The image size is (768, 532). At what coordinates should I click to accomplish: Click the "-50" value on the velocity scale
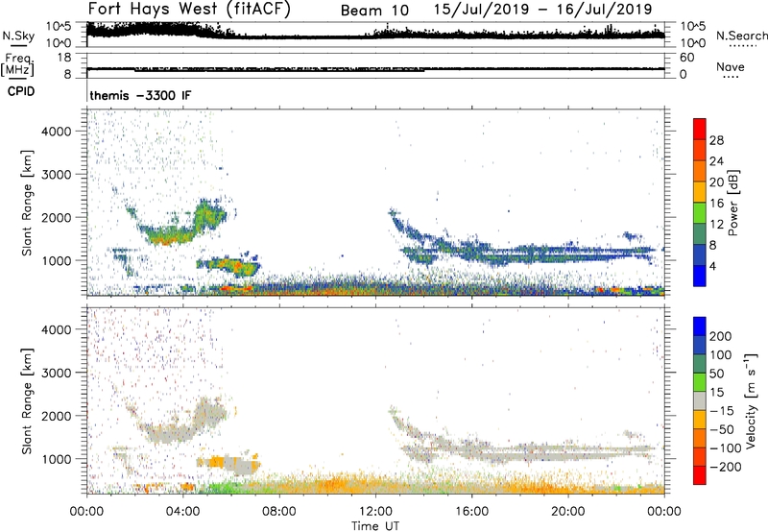721,429
